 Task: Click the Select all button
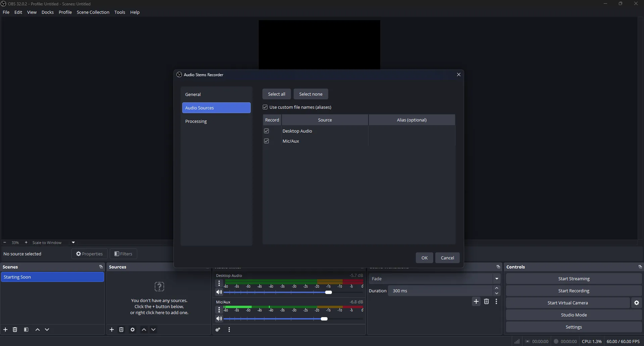(x=277, y=94)
